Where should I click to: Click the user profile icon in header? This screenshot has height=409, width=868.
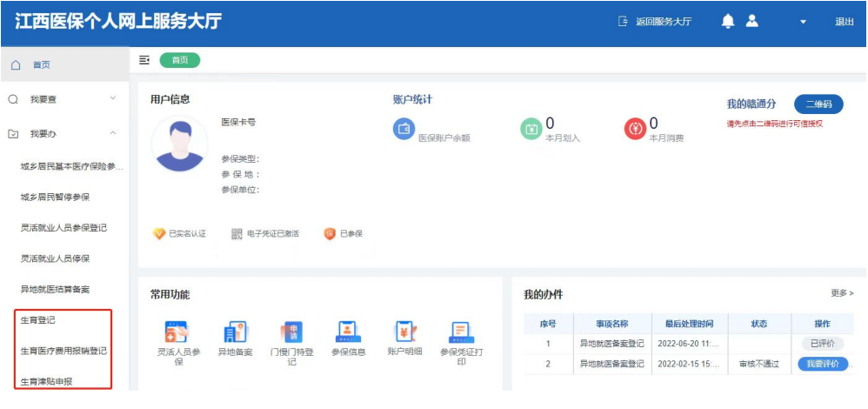(752, 22)
